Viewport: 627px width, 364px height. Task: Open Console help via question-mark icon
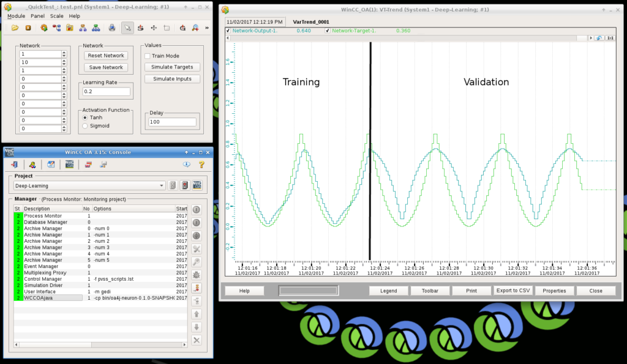[201, 164]
